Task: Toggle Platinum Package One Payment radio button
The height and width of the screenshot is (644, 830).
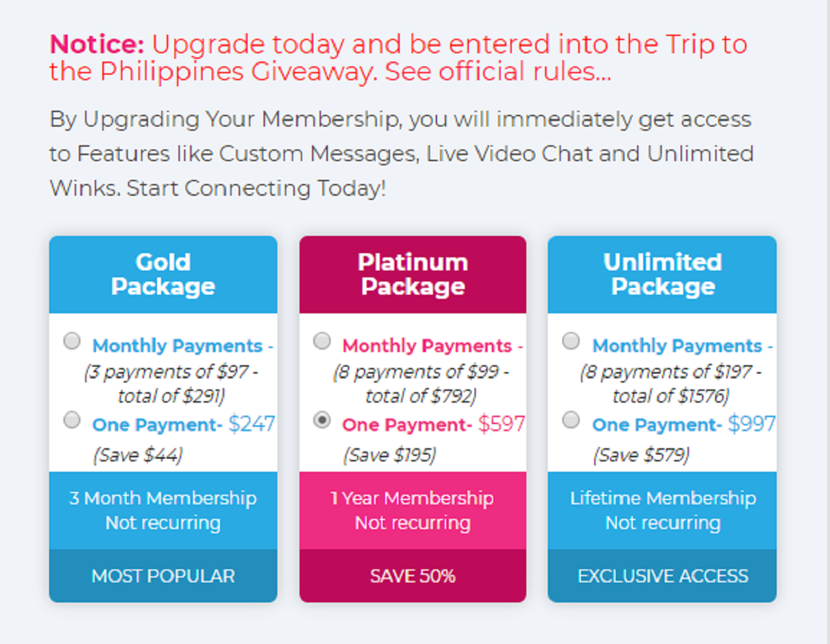Action: tap(322, 420)
